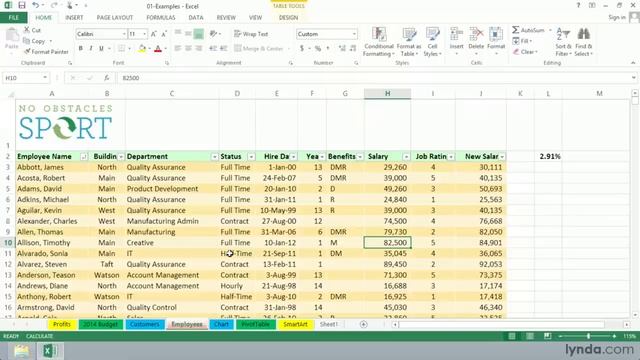Switch to the INSERT ribbon tab
This screenshot has height=360, width=640.
pyautogui.click(x=74, y=18)
